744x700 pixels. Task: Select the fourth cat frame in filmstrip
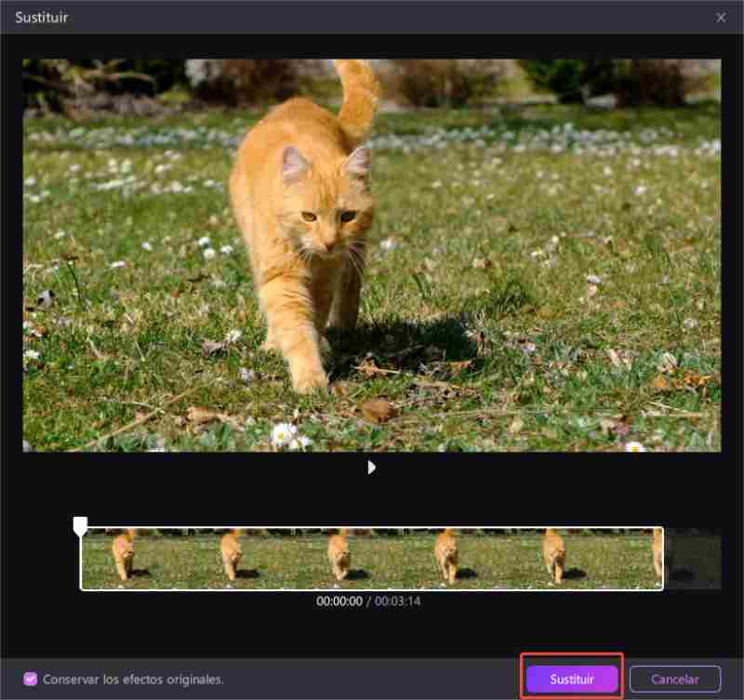[447, 558]
